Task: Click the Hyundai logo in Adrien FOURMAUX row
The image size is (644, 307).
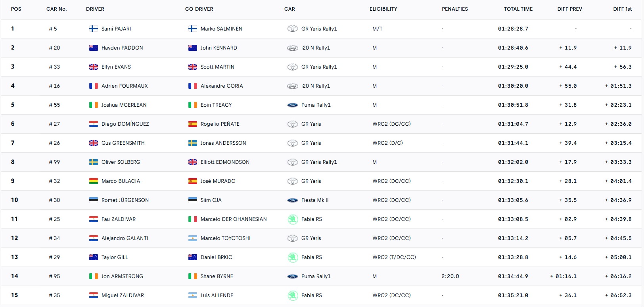Action: [x=292, y=86]
